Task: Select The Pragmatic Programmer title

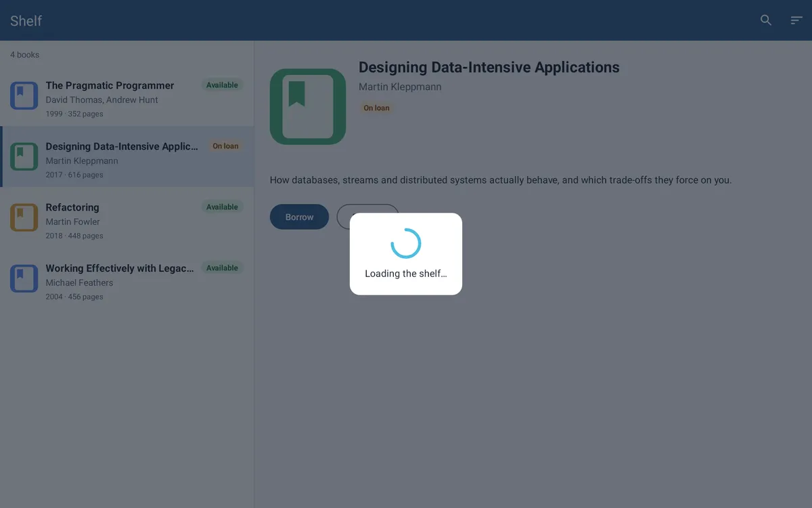Action: tap(110, 85)
